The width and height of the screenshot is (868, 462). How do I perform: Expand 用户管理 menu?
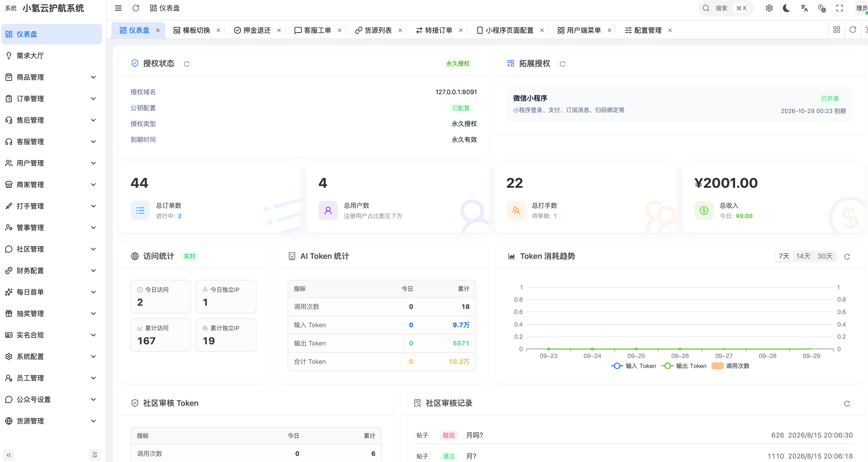pos(51,163)
